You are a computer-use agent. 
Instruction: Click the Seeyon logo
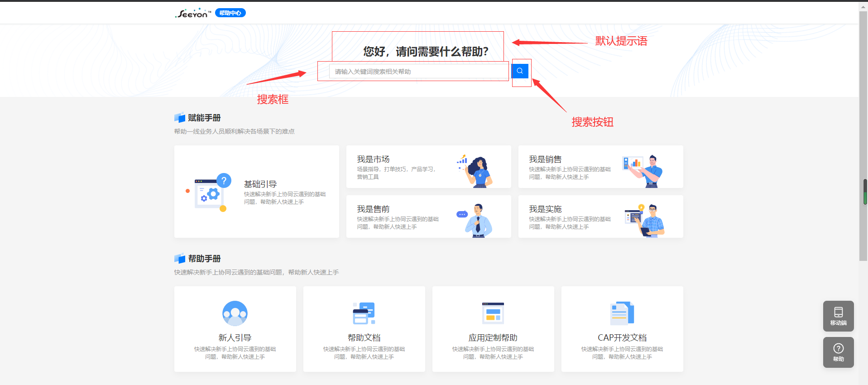[x=193, y=14]
